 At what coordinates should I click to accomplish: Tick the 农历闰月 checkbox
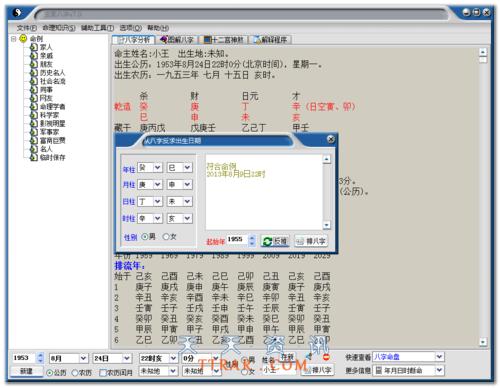click(x=103, y=373)
